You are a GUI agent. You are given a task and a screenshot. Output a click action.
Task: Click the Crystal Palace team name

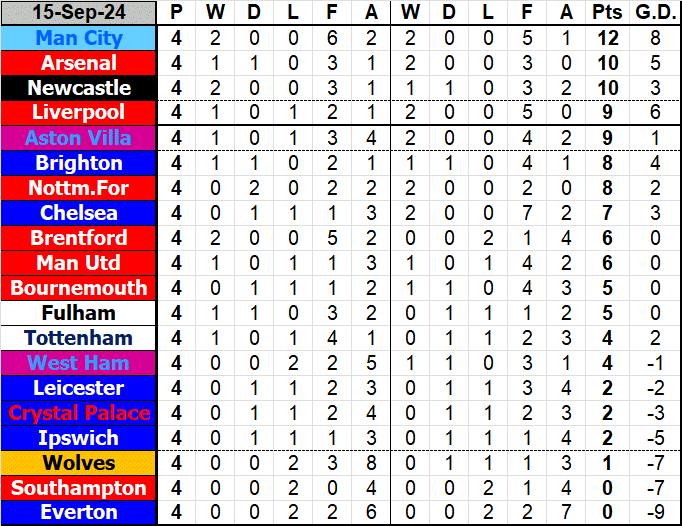[x=79, y=413]
